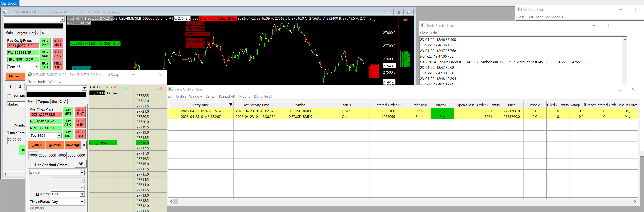Click SELL MKT in the #2 trade window
Screen dimensions: 644x212
click(x=80, y=112)
